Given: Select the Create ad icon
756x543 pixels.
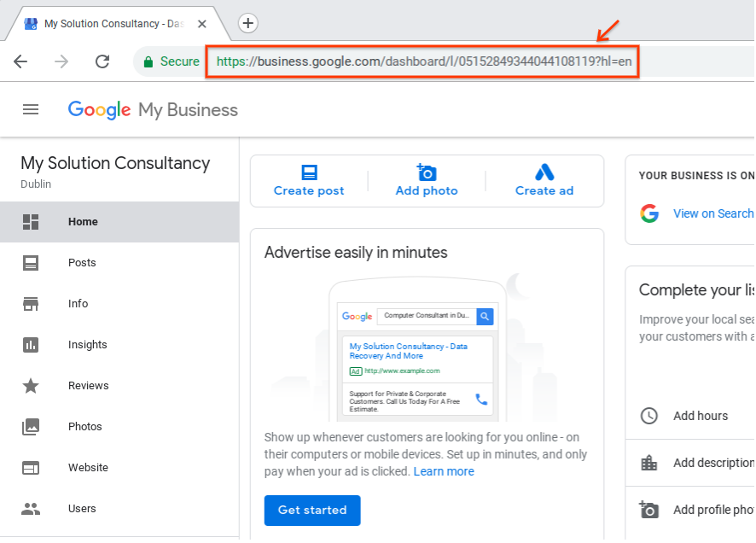Looking at the screenshot, I should [544, 172].
